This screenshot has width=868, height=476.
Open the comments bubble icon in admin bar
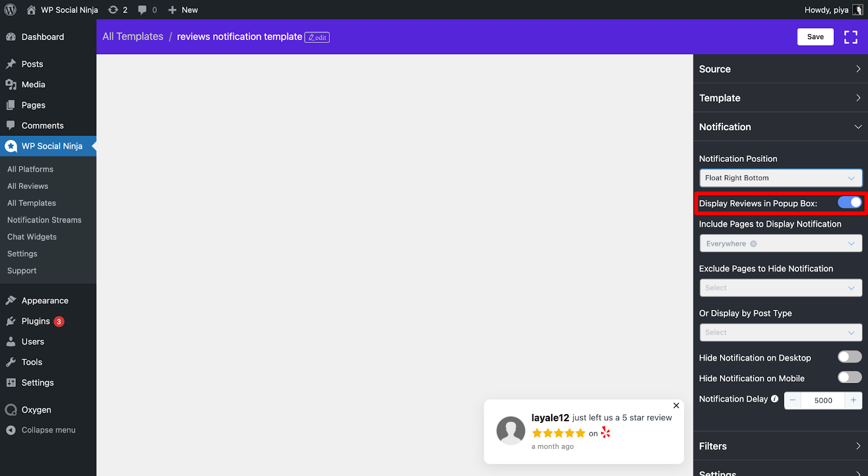[142, 10]
